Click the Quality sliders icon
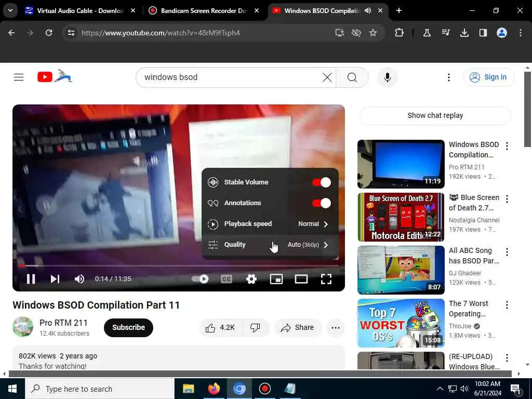The image size is (532, 399). pos(212,245)
